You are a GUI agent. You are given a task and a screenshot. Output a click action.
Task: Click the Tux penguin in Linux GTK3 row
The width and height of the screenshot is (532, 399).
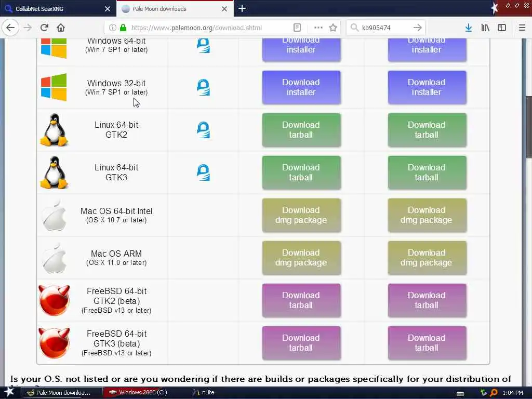coord(54,172)
